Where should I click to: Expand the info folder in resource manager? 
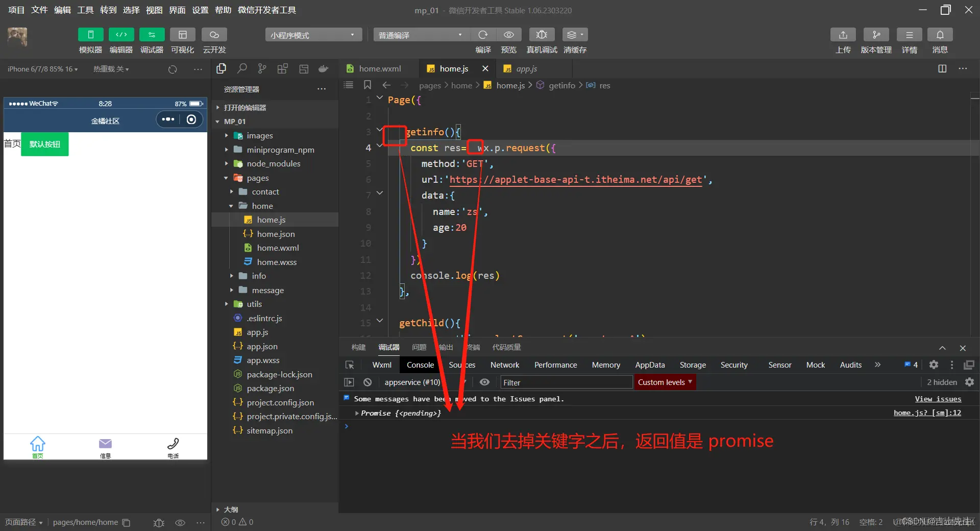[233, 276]
